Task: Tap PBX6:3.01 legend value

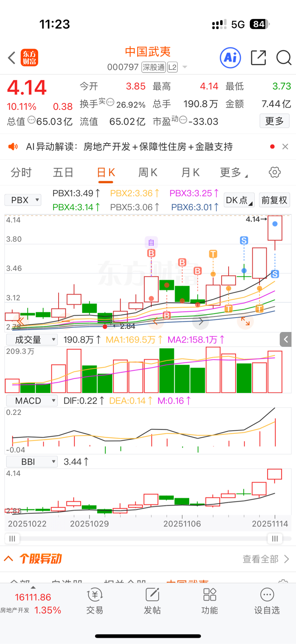Action: [195, 207]
